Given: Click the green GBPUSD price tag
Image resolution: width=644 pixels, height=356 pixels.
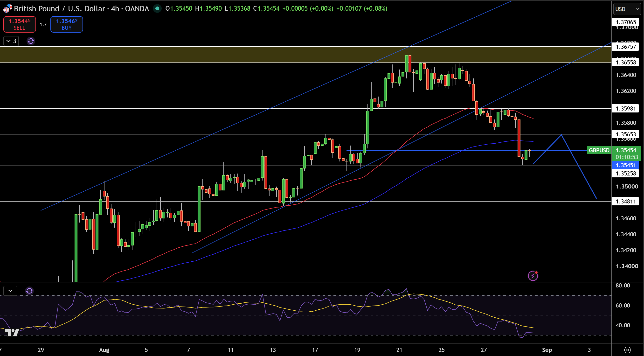Looking at the screenshot, I should (599, 150).
